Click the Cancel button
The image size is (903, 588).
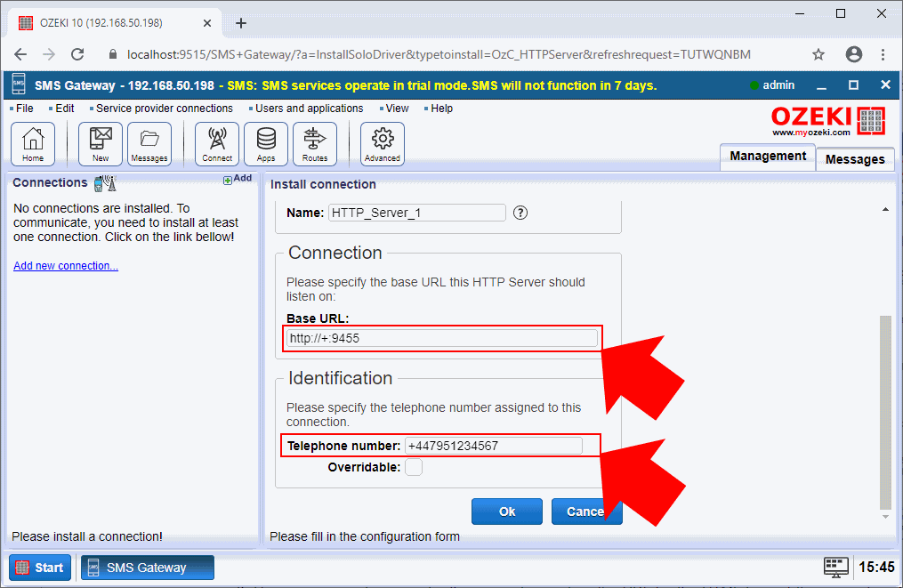[x=586, y=511]
